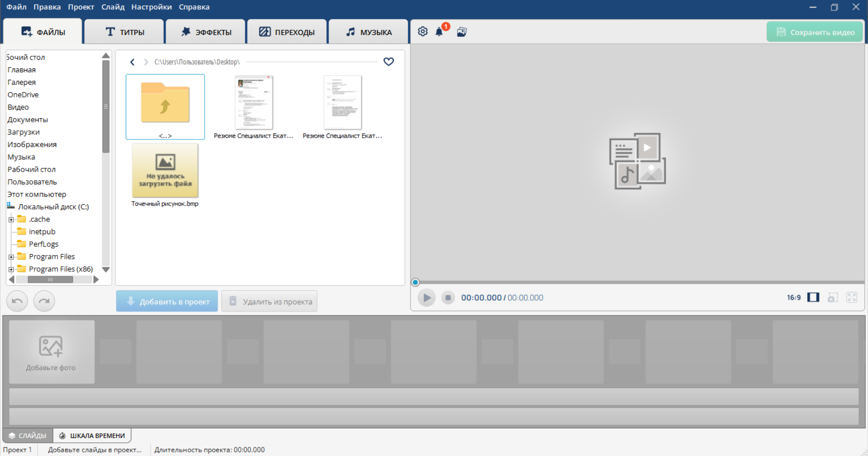The height and width of the screenshot is (456, 868).
Task: Click the image gallery icon in toolbar
Action: (462, 32)
